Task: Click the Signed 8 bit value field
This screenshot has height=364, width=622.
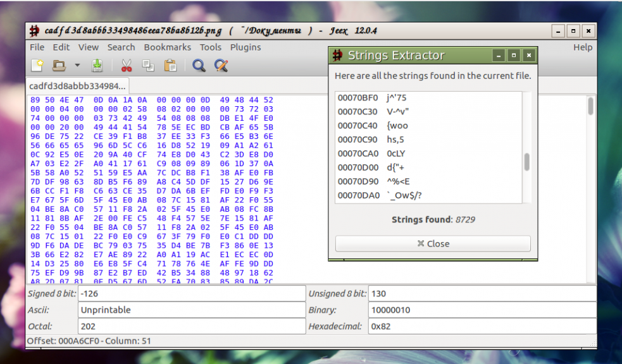Action: pos(192,293)
